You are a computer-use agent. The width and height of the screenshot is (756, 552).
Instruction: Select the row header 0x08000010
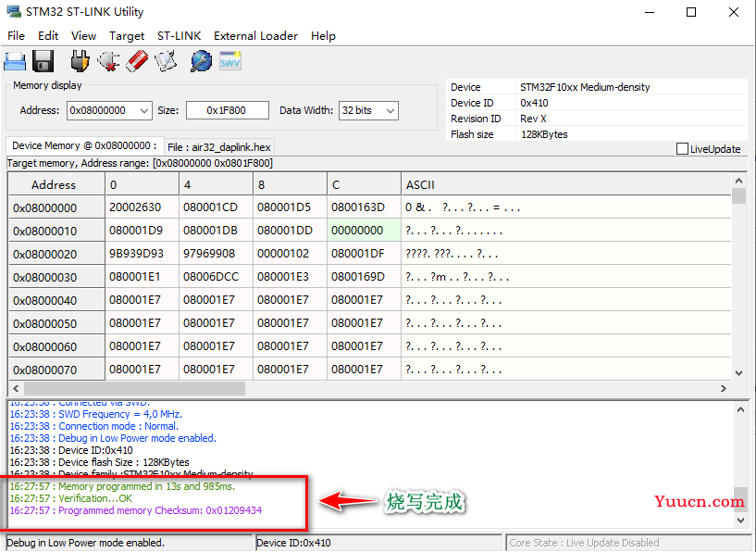pyautogui.click(x=56, y=231)
